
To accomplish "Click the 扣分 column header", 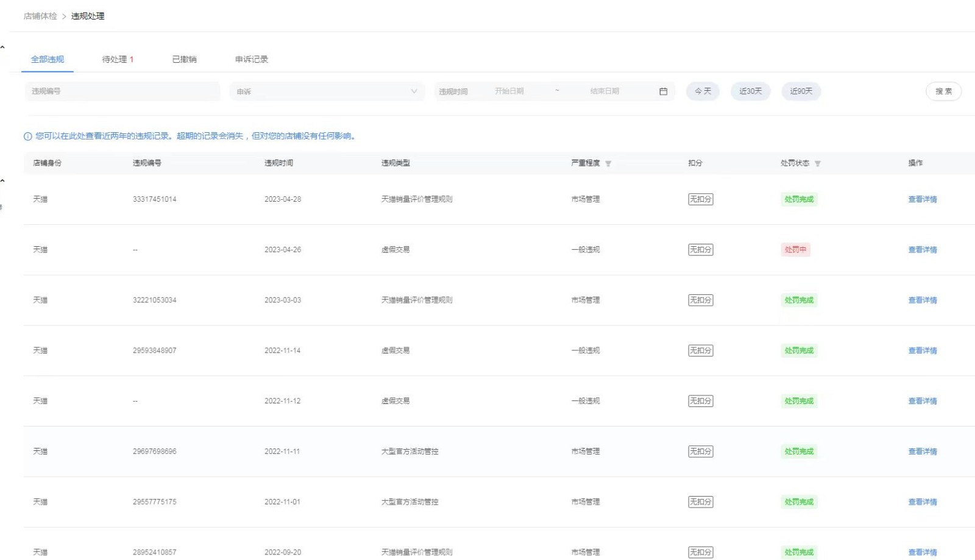I will (695, 163).
